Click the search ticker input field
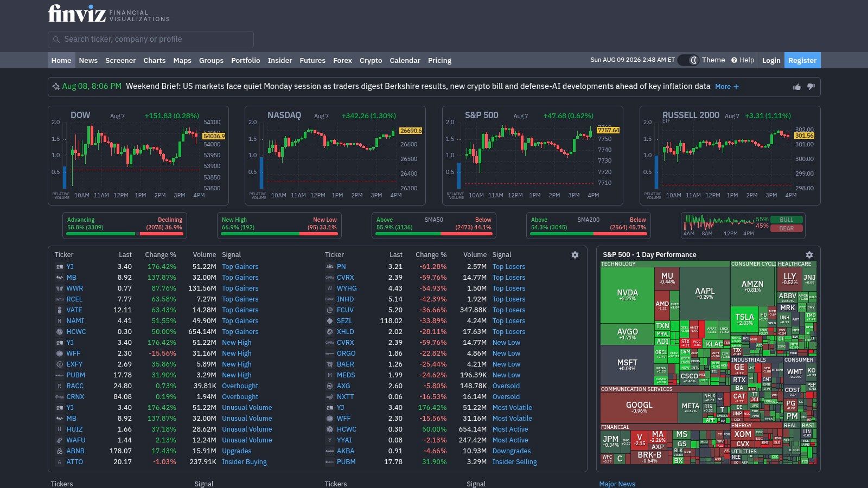Screen dimensions: 868x488 (151, 40)
